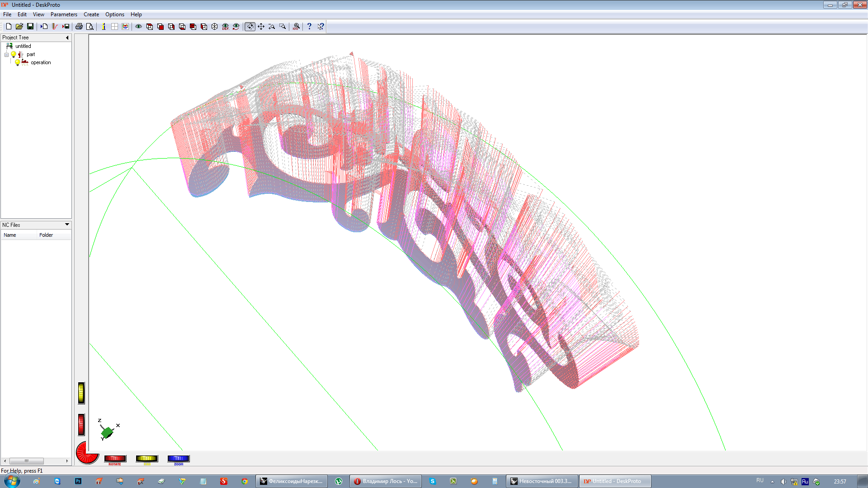Open Print Preview from toolbar
Viewport: 868px width, 488px height.
90,27
